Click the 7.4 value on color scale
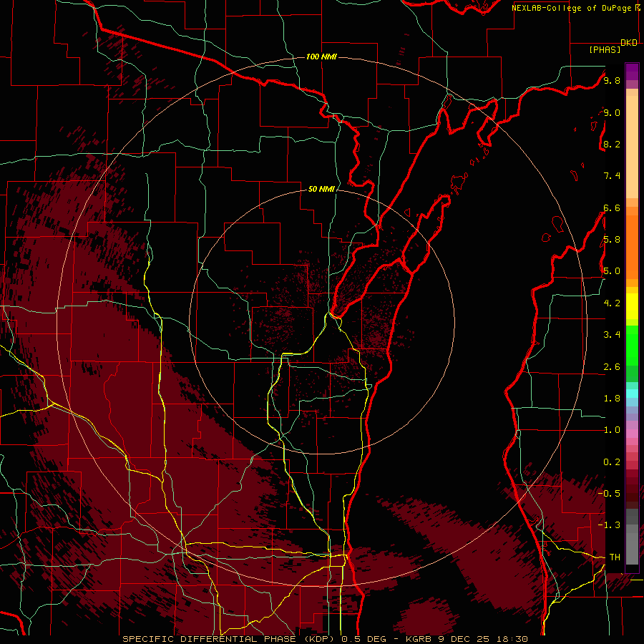This screenshot has height=644, width=644. pyautogui.click(x=612, y=176)
